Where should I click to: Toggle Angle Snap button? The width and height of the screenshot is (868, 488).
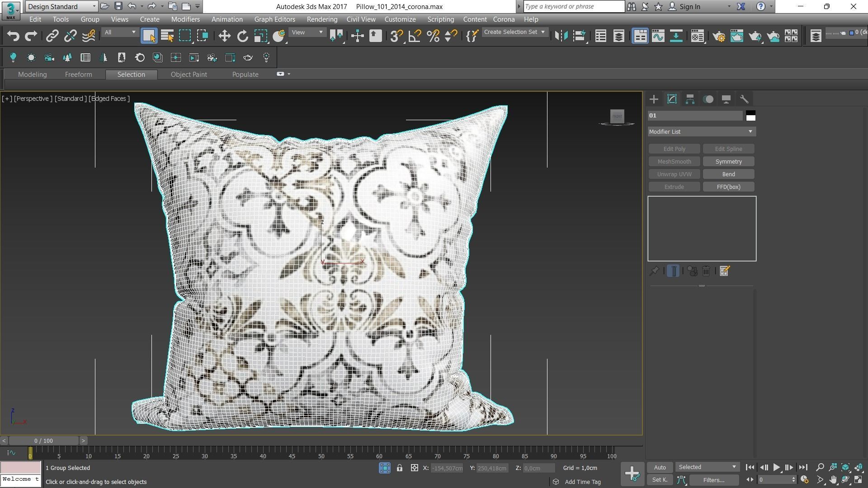pos(415,36)
